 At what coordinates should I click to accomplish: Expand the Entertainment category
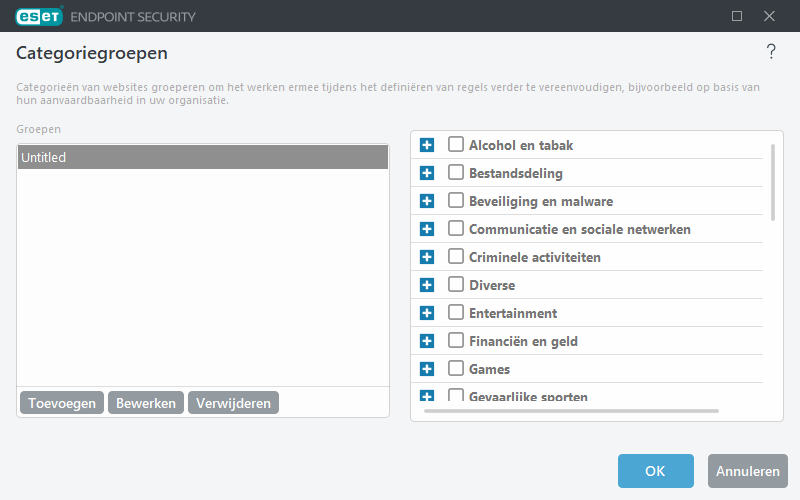pyautogui.click(x=427, y=313)
